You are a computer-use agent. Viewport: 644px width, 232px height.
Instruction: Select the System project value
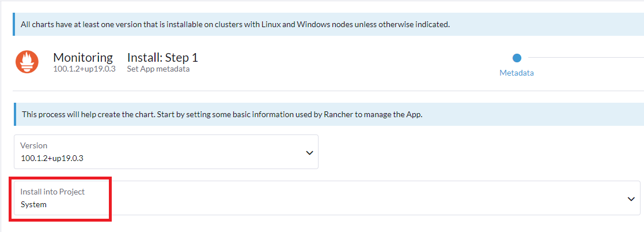pos(33,204)
